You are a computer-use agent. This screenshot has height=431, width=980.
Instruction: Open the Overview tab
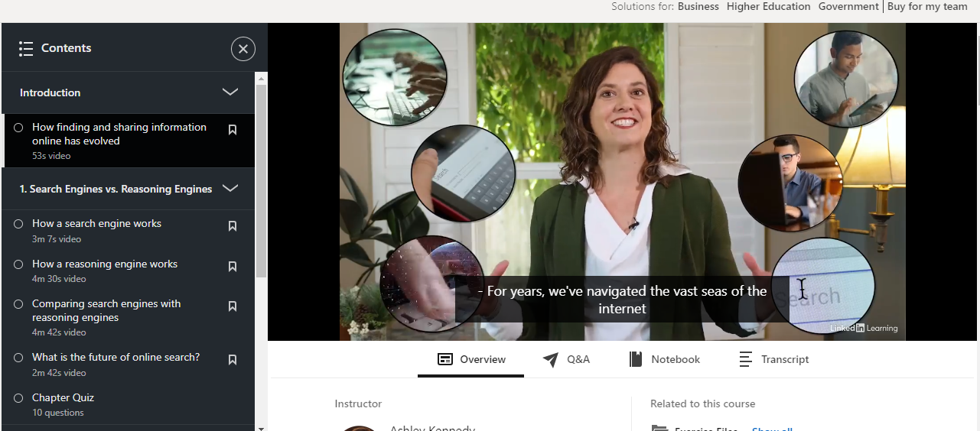tap(471, 359)
